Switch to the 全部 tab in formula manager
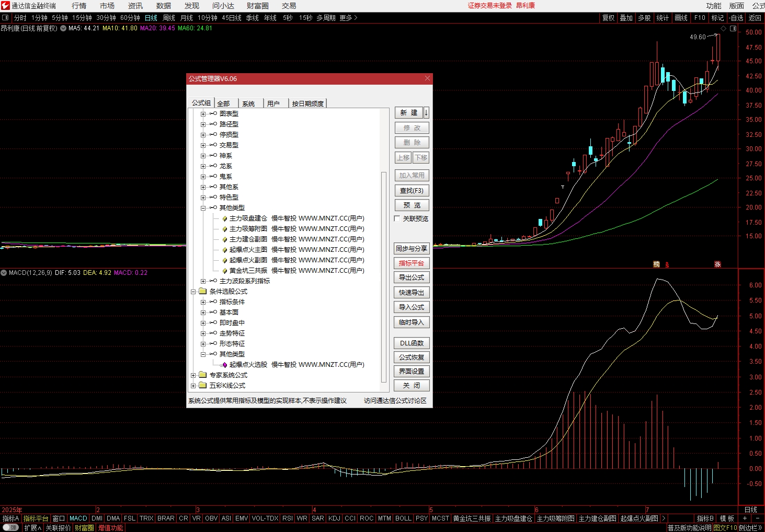 tap(224, 103)
